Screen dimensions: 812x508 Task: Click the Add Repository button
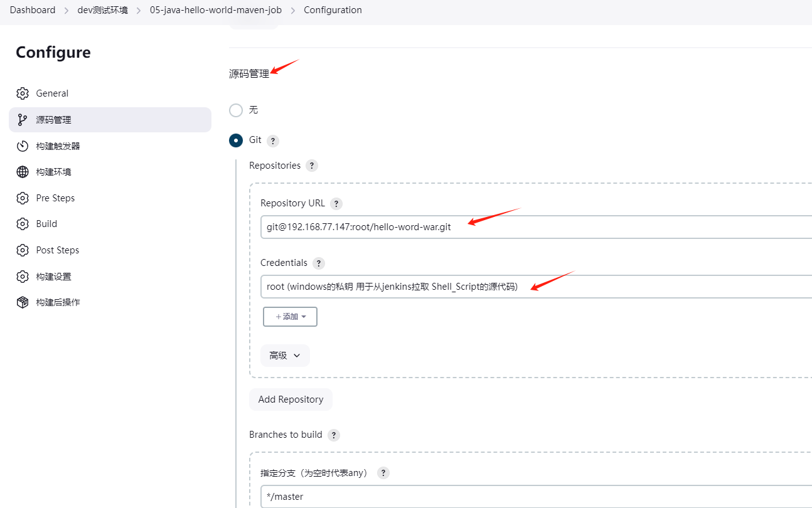tap(291, 400)
